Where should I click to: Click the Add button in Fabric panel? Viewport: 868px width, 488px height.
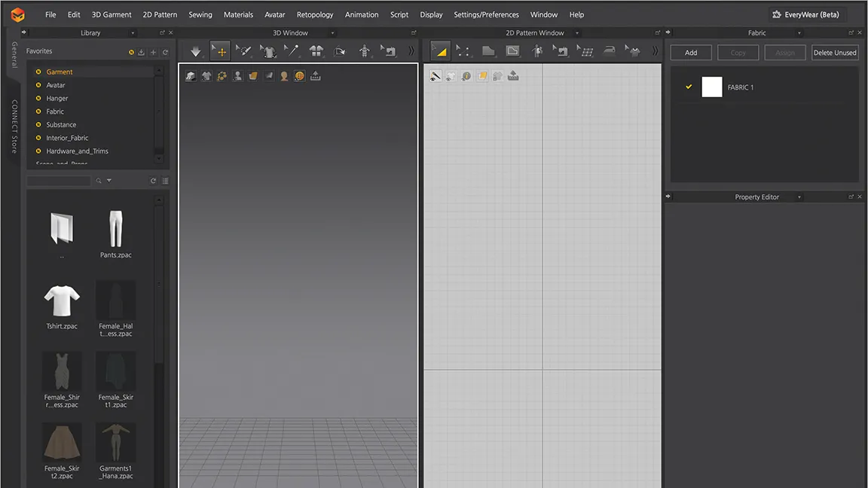pos(691,52)
